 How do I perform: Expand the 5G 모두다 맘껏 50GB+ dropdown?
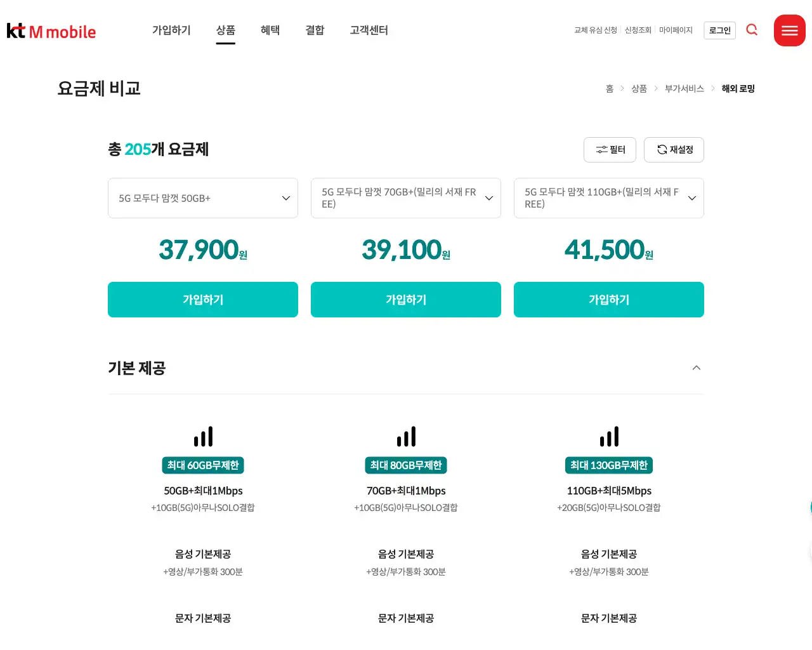pos(203,198)
